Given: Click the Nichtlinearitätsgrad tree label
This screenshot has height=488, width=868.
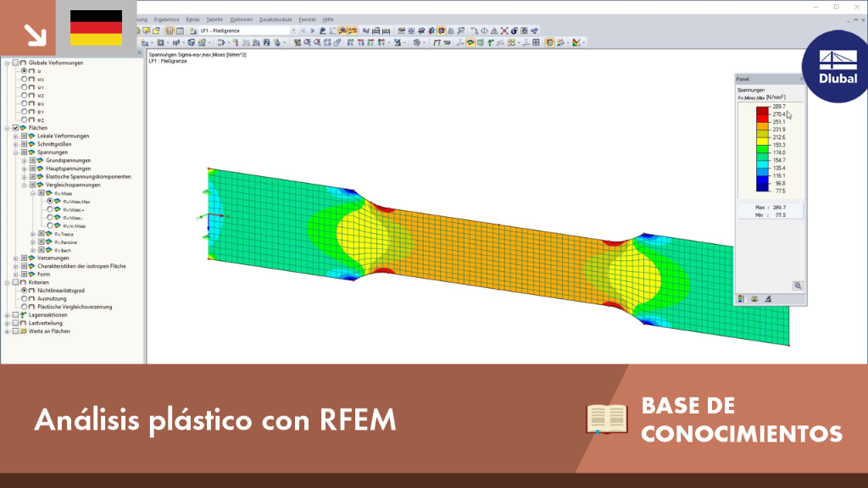Looking at the screenshot, I should 61,291.
